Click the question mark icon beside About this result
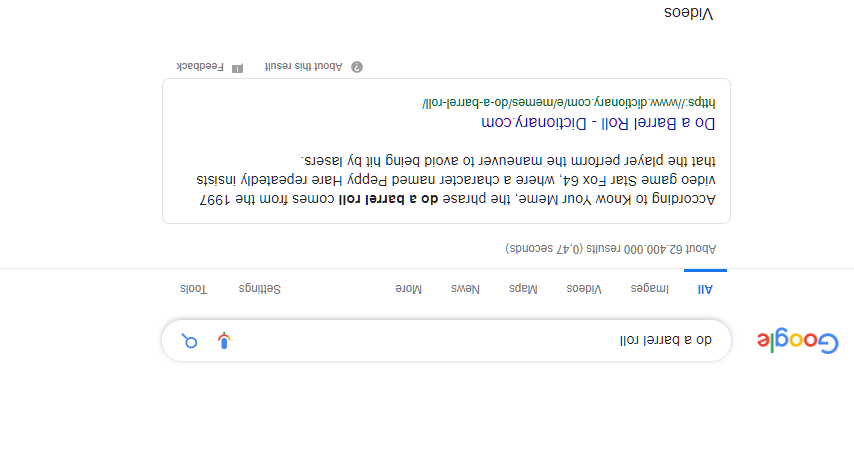The height and width of the screenshot is (460, 854). point(357,66)
